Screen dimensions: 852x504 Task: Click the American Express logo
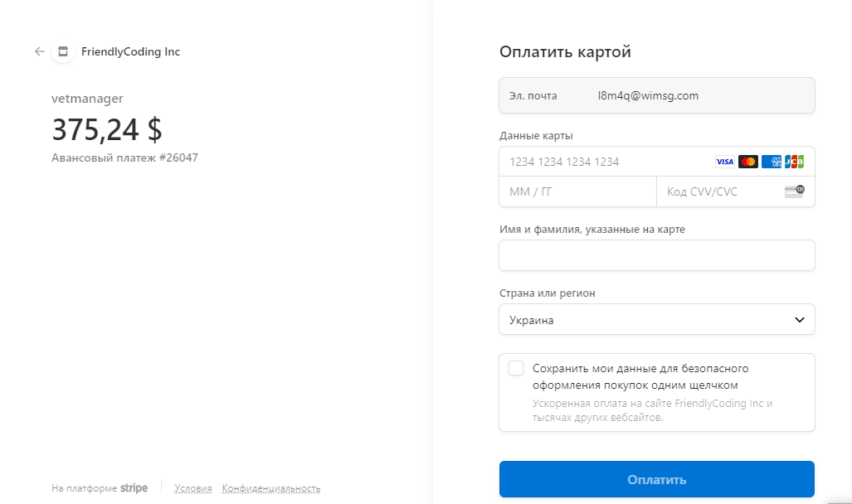coord(771,162)
